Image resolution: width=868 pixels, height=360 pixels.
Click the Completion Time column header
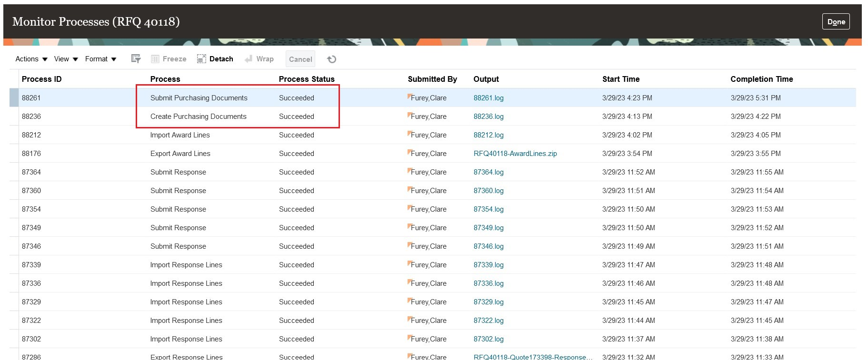click(x=762, y=79)
